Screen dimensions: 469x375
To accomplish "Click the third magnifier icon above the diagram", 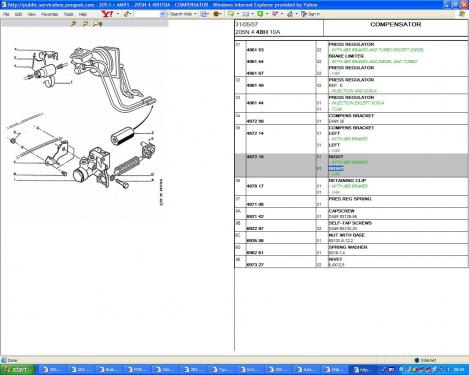I will [x=98, y=23].
